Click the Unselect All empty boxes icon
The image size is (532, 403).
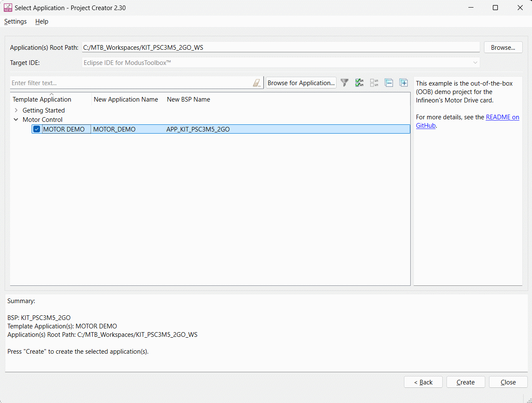click(x=374, y=83)
